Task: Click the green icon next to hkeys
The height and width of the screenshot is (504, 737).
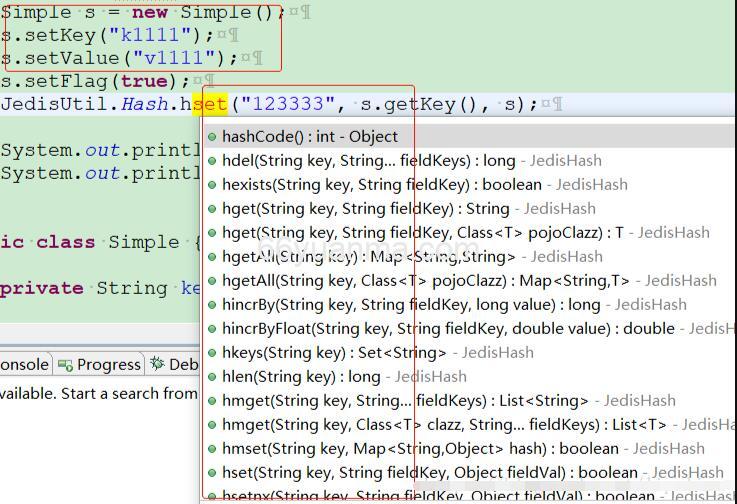Action: pyautogui.click(x=212, y=353)
